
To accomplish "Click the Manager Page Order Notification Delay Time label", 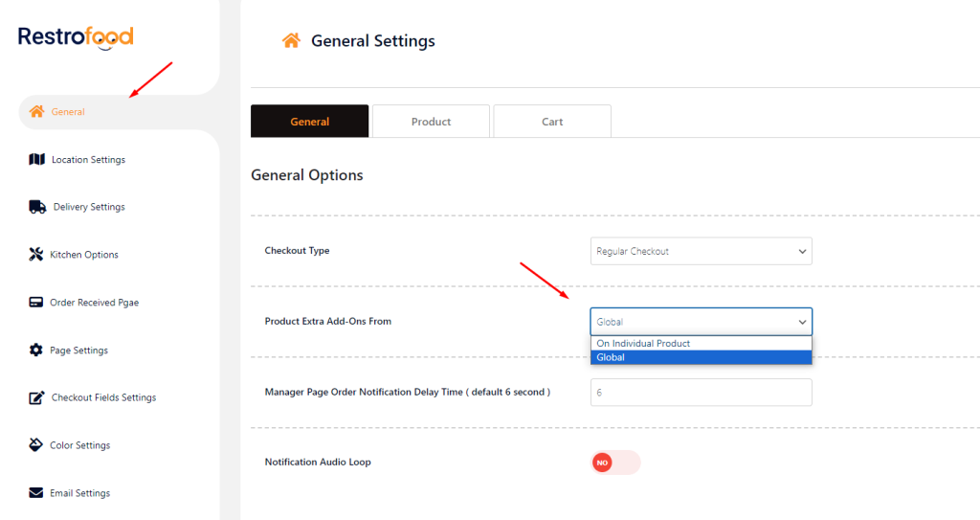I will [x=408, y=393].
